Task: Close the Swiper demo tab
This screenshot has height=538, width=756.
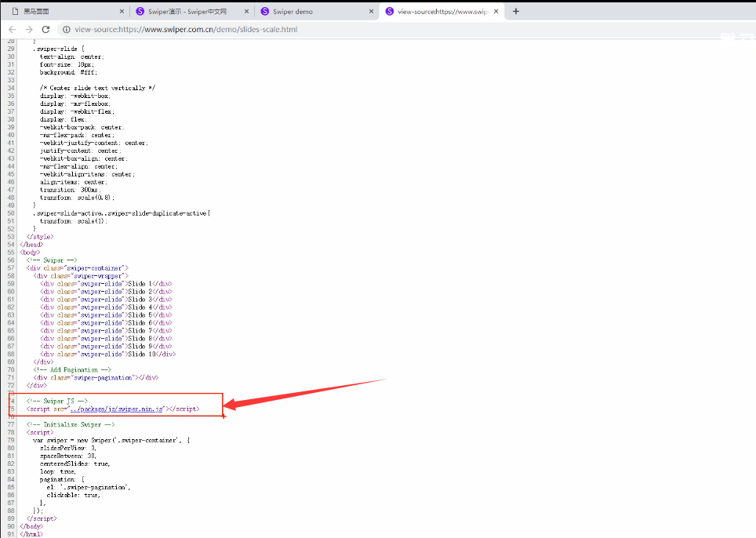Action: click(371, 11)
